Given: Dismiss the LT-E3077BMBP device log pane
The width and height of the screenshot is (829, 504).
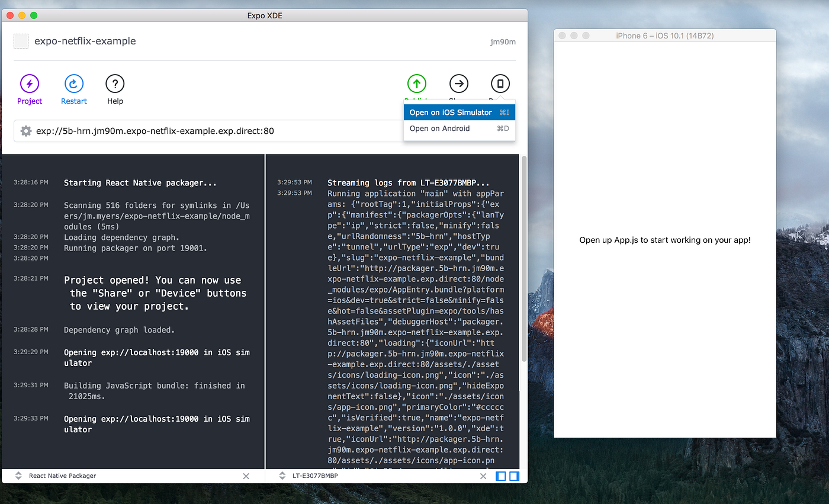Looking at the screenshot, I should click(483, 476).
